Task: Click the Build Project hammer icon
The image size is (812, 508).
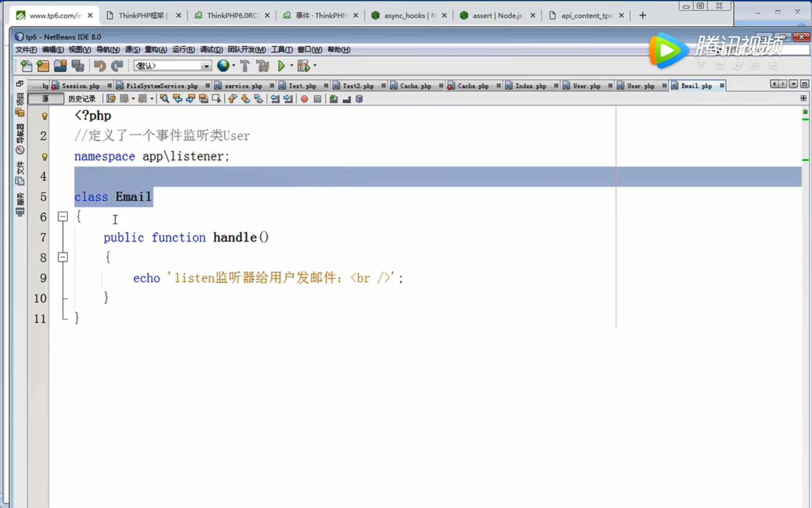Action: coord(245,66)
